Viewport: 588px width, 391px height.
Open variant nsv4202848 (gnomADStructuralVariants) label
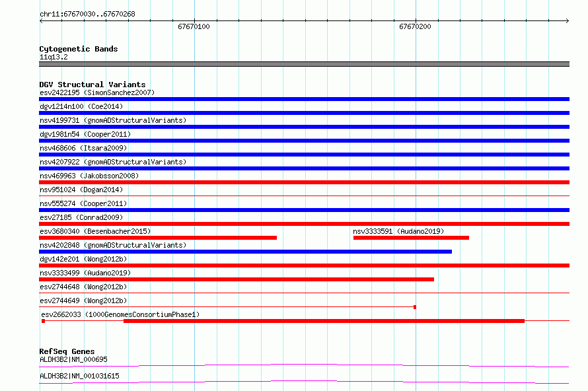(x=113, y=245)
